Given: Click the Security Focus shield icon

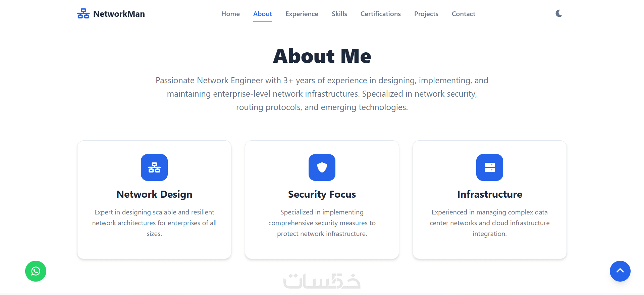Looking at the screenshot, I should (322, 167).
